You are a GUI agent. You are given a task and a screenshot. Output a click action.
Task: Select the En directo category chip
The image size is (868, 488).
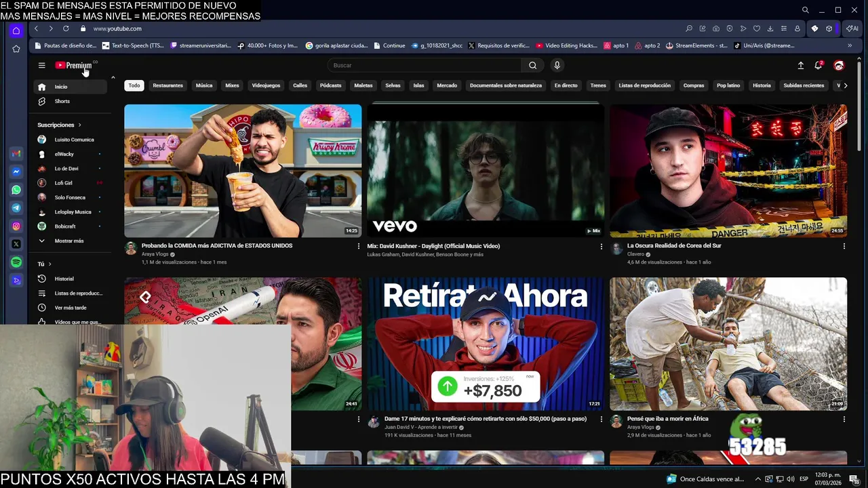(566, 85)
